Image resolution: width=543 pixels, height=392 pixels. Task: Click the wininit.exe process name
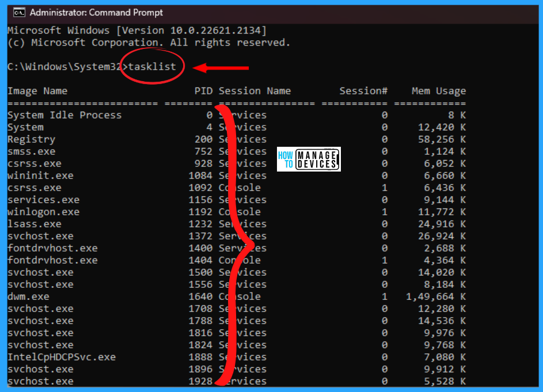coord(40,176)
